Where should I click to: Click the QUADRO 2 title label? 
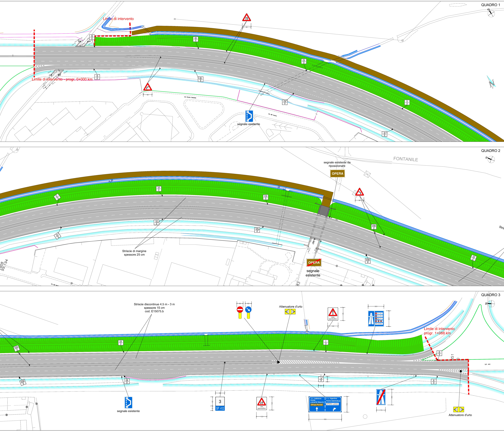(491, 151)
